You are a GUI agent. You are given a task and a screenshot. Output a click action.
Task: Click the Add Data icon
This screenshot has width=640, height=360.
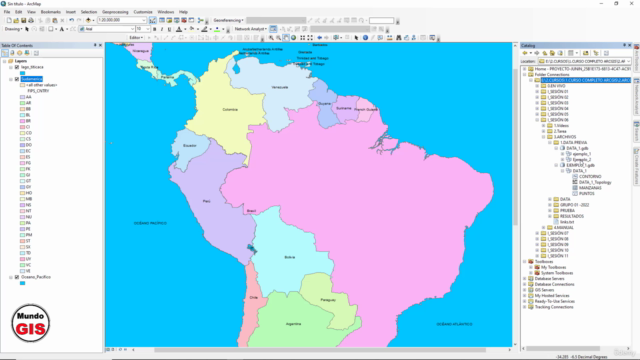point(88,20)
